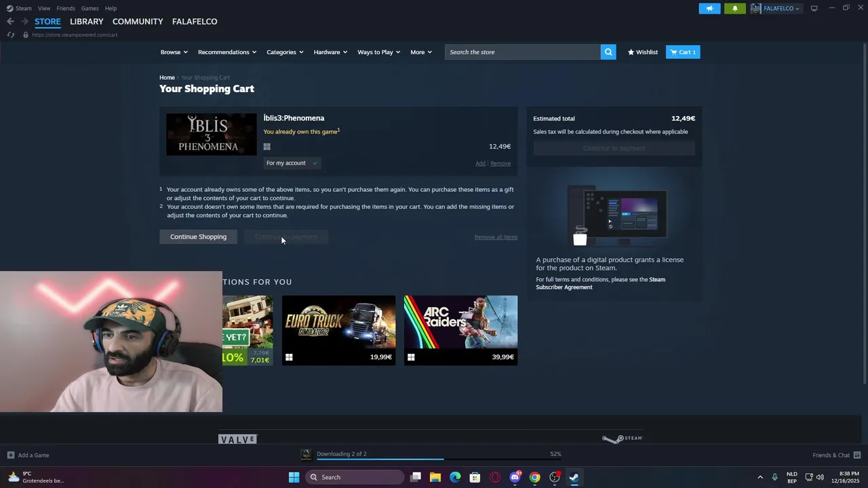Click Add link for İblis3:Phenomena
868x488 pixels.
[480, 163]
